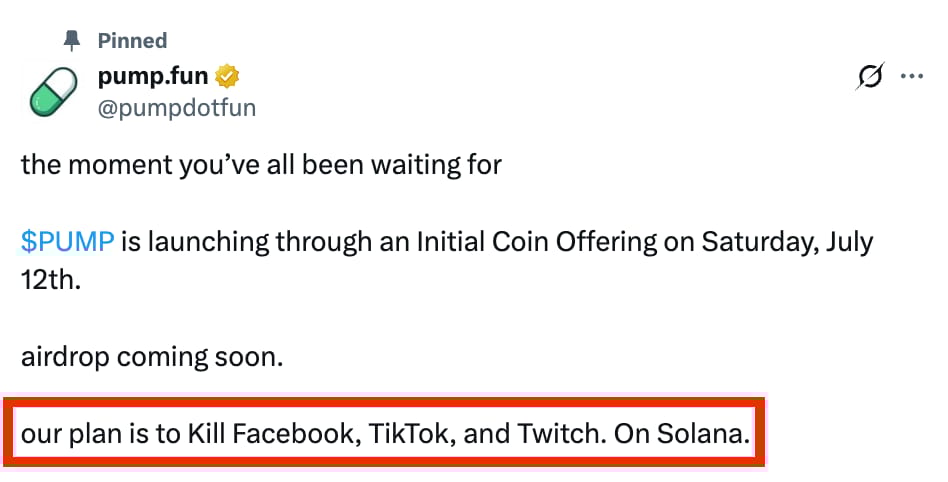Click the 12th. text line
The image size is (948, 482).
tap(51, 280)
